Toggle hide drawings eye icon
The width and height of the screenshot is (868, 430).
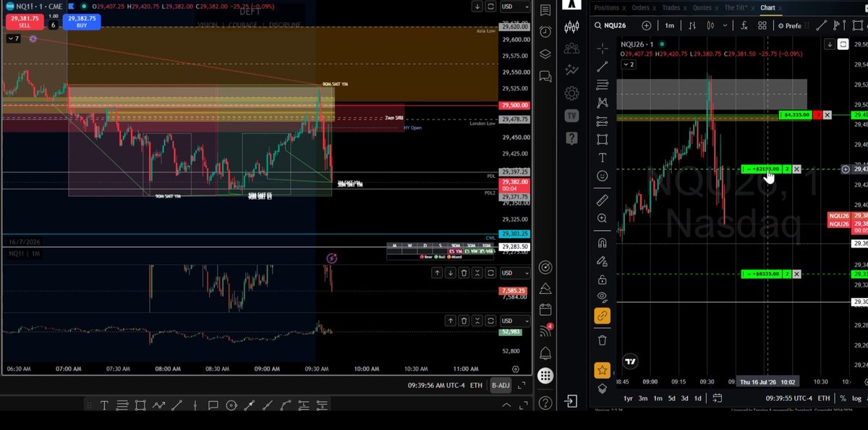coord(603,297)
